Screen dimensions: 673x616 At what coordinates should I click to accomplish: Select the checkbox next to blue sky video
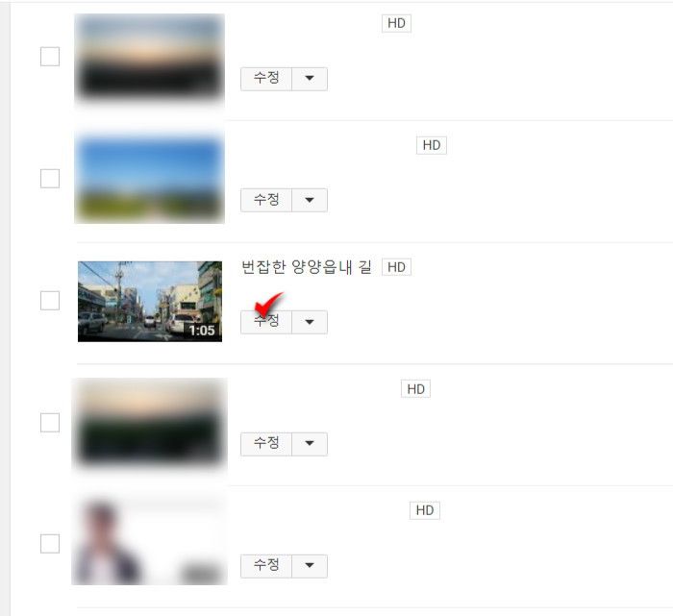50,179
